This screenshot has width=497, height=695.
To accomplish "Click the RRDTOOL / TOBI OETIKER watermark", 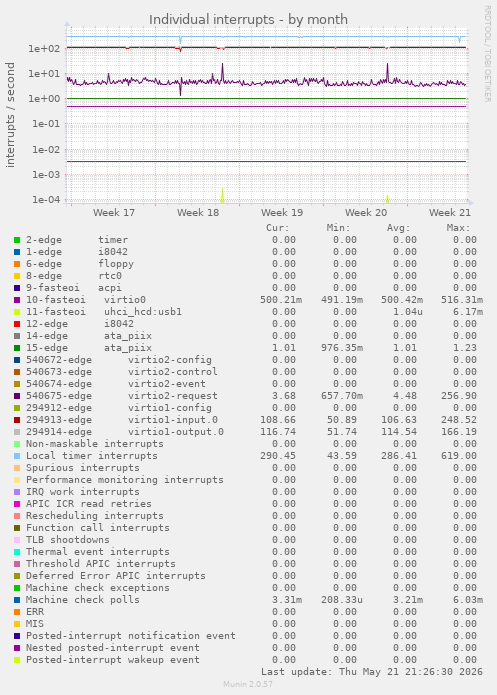I will coord(487,54).
